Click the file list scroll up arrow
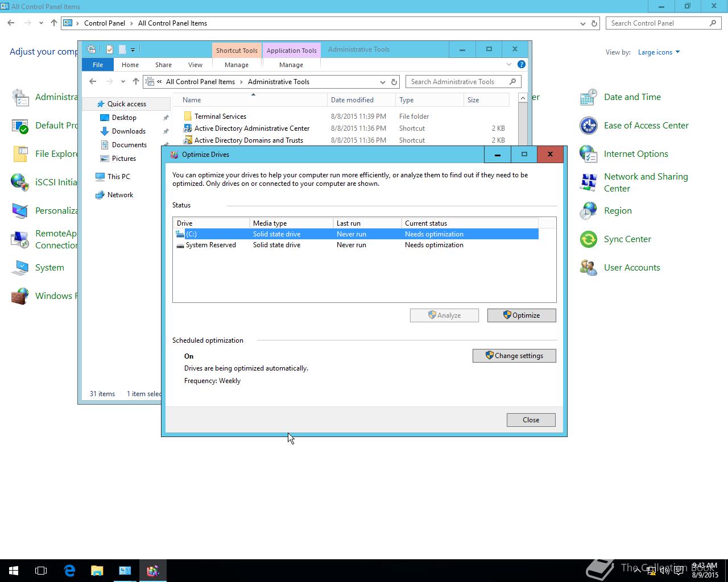This screenshot has height=582, width=728. coord(523,98)
